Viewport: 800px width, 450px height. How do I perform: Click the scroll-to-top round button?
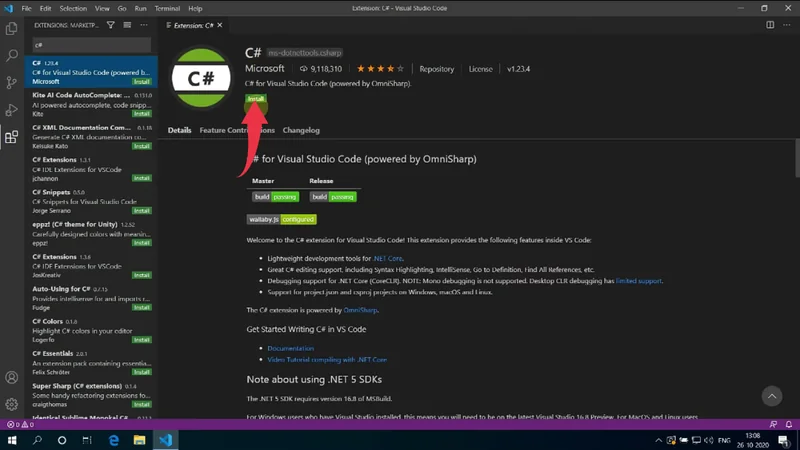pos(771,396)
